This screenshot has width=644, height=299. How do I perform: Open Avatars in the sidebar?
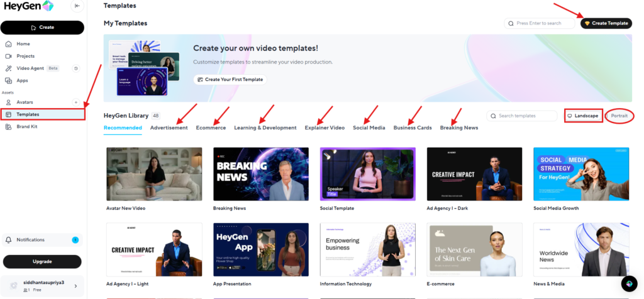tap(25, 102)
